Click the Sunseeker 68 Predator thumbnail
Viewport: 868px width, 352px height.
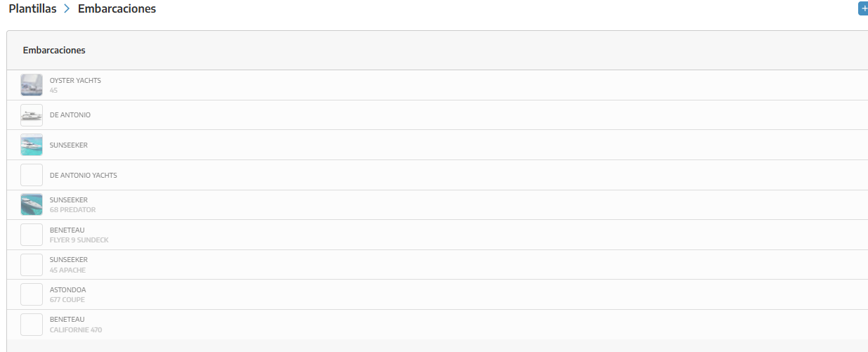(x=32, y=204)
